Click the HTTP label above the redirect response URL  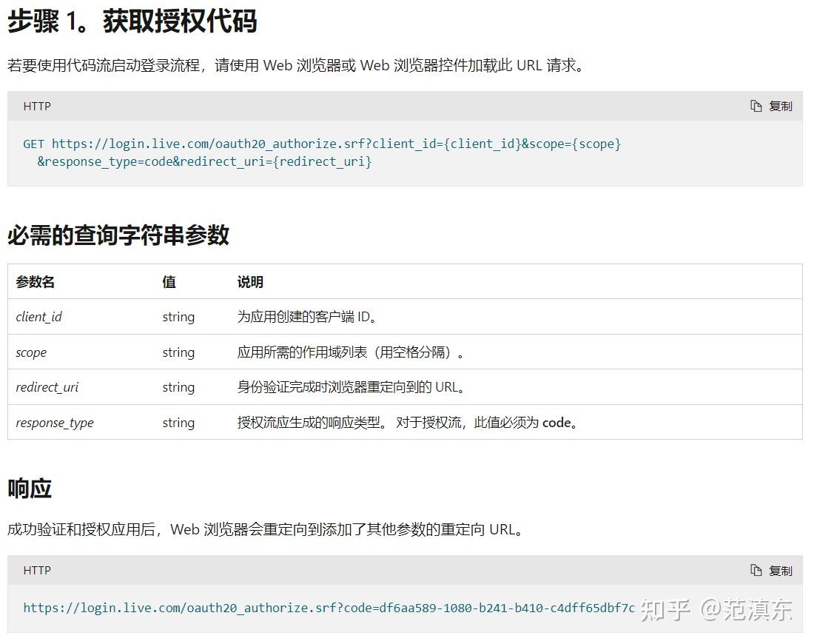tap(36, 571)
